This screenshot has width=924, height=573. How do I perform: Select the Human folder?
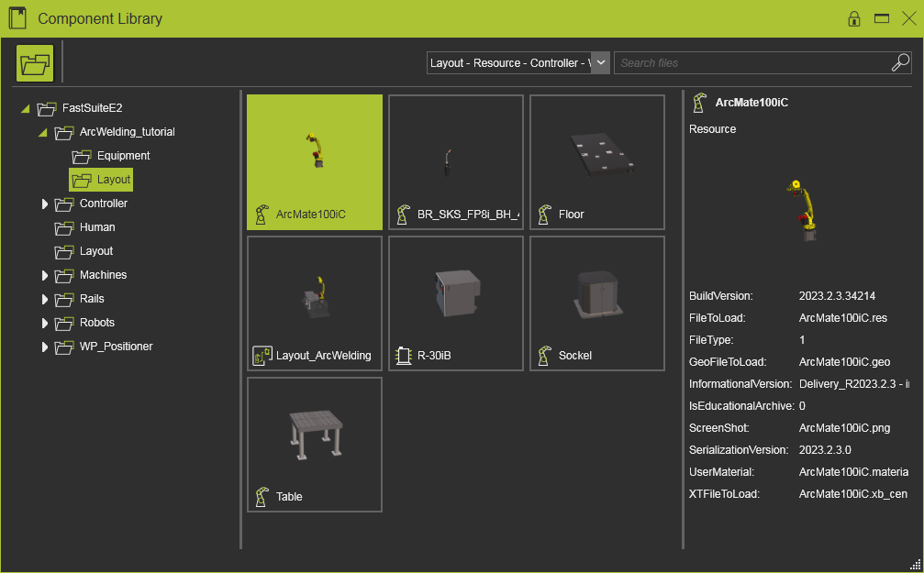(x=96, y=227)
